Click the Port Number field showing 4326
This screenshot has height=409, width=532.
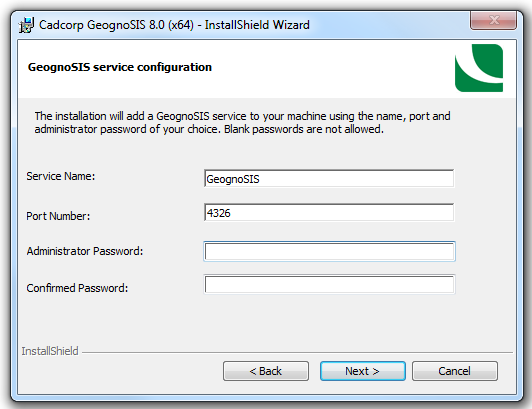click(x=329, y=212)
